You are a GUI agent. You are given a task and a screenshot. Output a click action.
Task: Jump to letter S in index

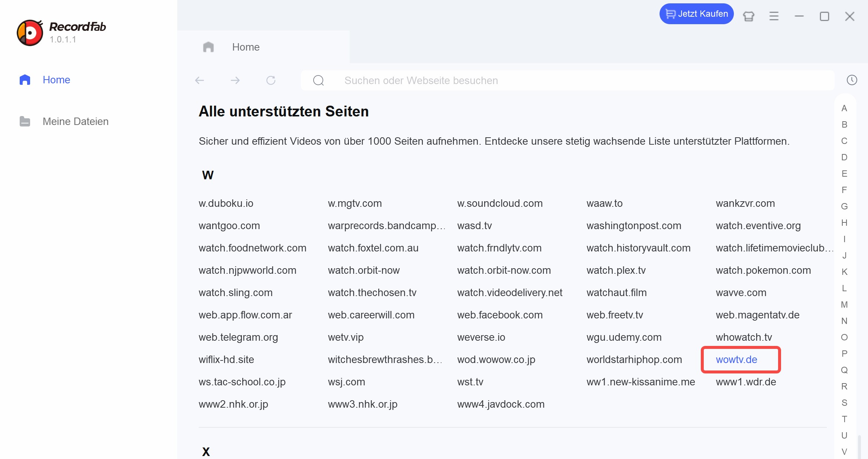click(844, 403)
